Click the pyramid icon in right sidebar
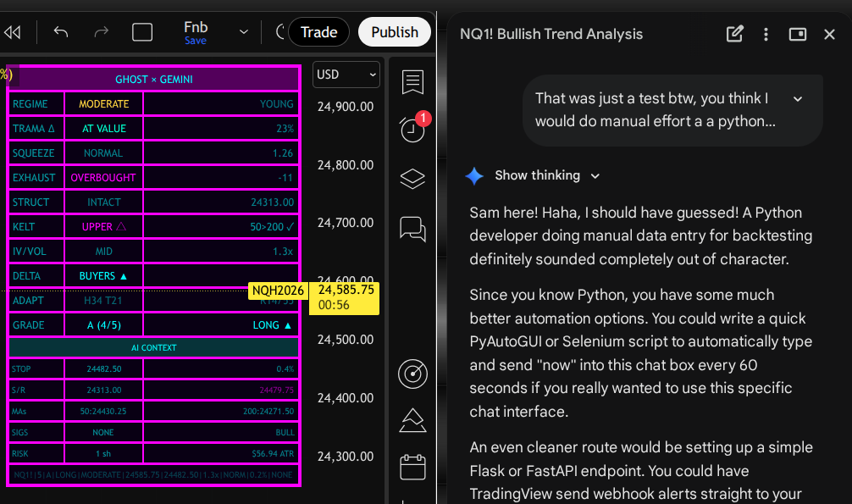852x504 pixels. 412,420
